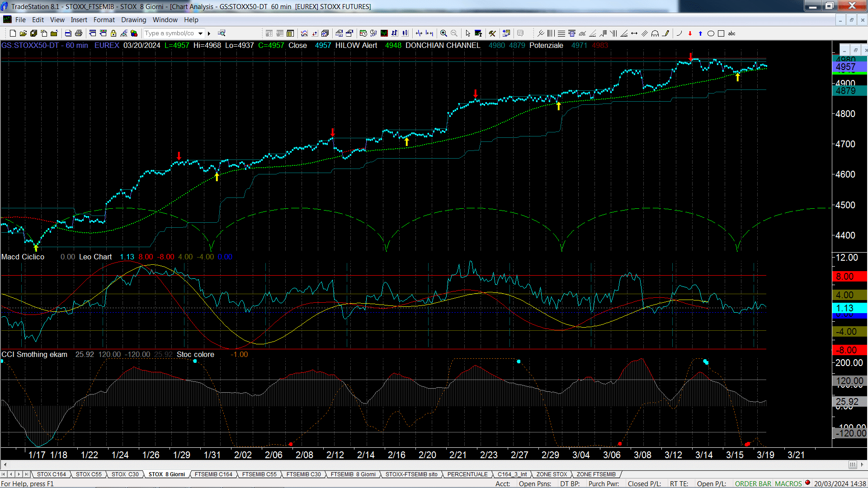
Task: Click the bar spacing decrease icon
Action: pos(419,33)
